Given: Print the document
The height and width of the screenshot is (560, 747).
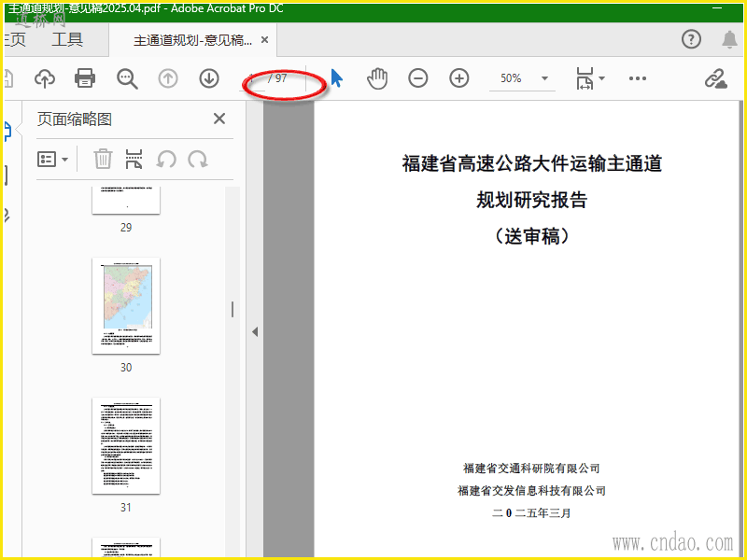Looking at the screenshot, I should [x=85, y=78].
